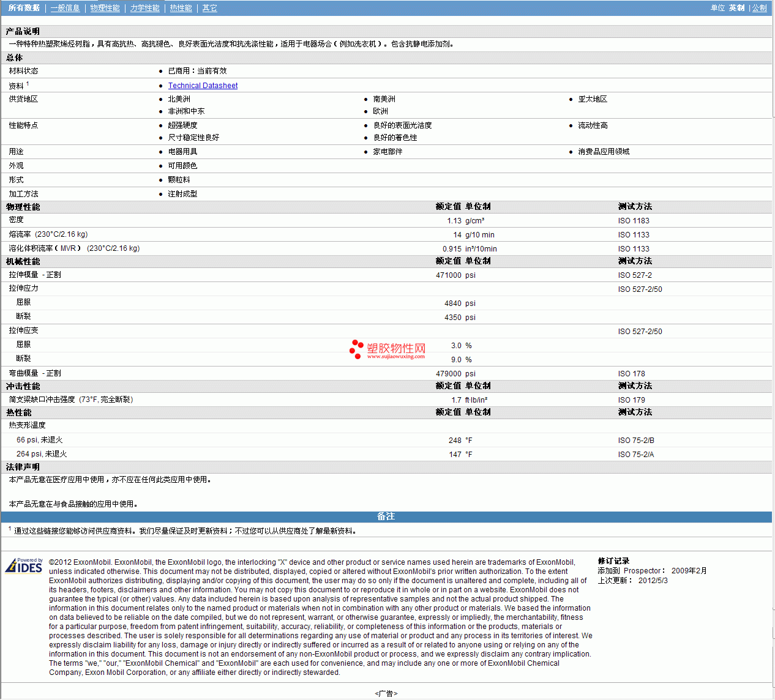775x700 pixels.
Task: Click the 修订记录 heading in the footer
Action: point(613,561)
